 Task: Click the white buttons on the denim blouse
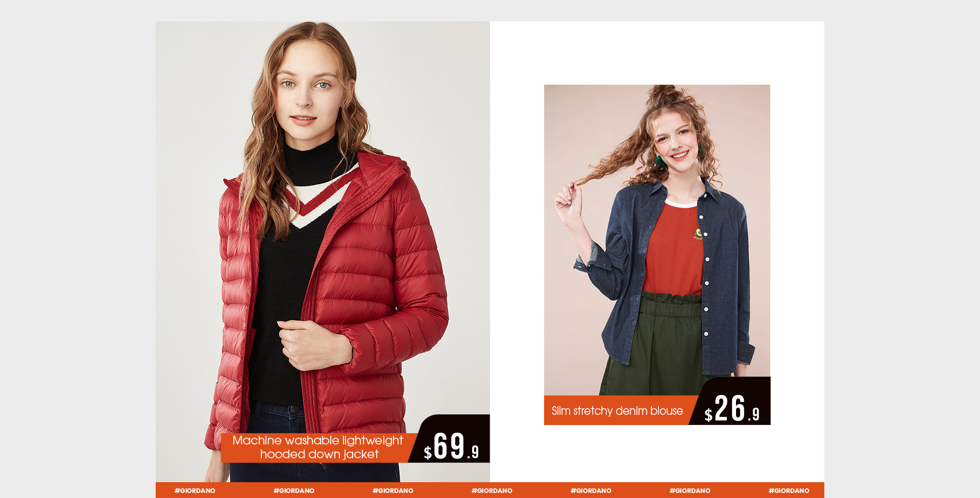pyautogui.click(x=705, y=276)
